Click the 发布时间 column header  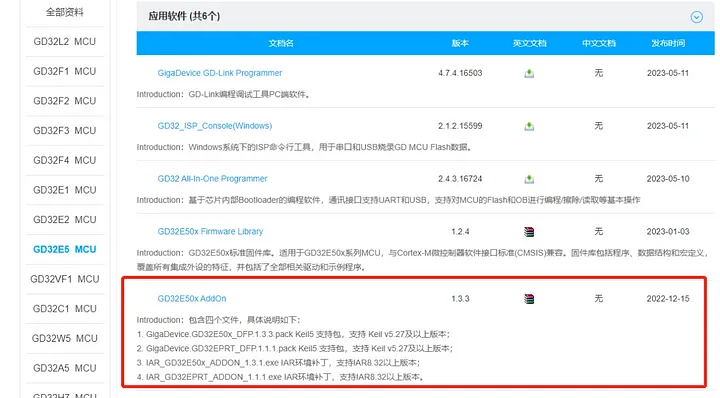668,43
